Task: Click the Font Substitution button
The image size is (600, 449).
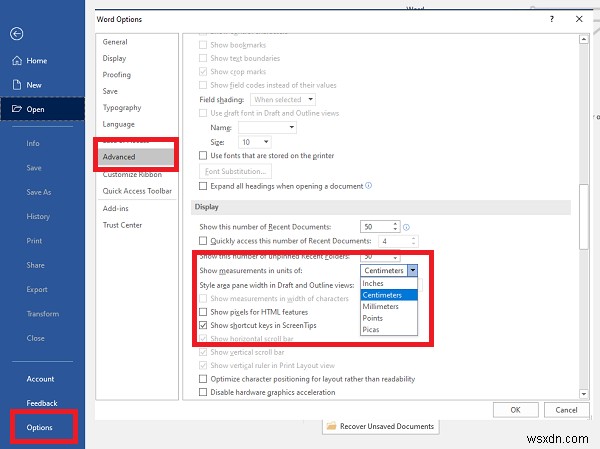Action: pos(235,171)
